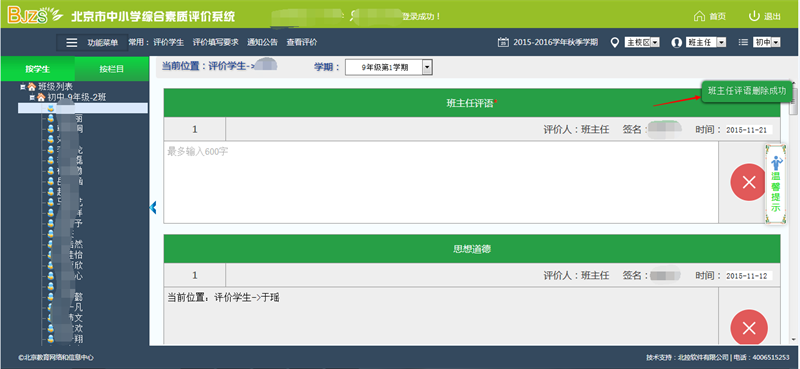The image size is (800, 369).
Task: Open the 温馨提示 side tip panel
Action: tap(776, 184)
